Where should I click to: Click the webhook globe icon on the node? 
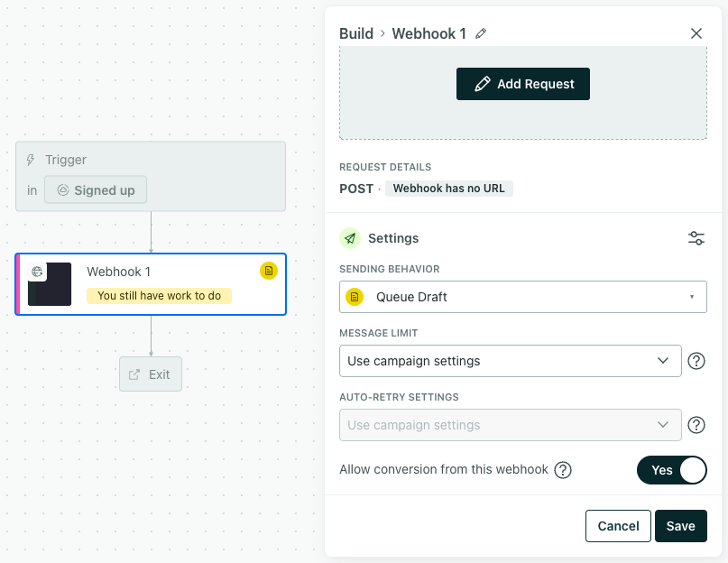click(x=37, y=271)
